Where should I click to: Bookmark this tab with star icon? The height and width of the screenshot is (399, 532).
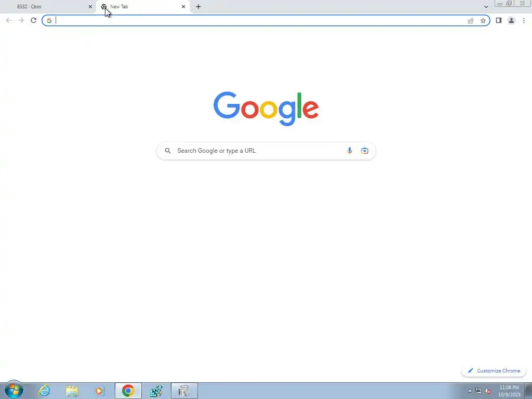(x=483, y=21)
